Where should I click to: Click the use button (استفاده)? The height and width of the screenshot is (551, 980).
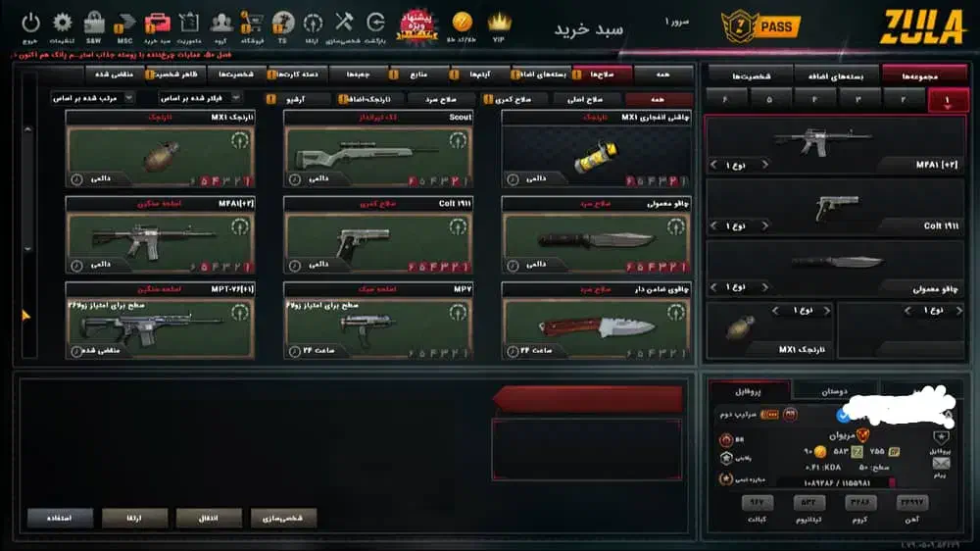click(x=60, y=518)
